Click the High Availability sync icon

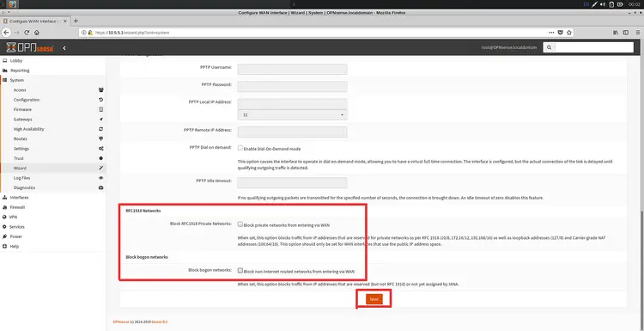tap(101, 129)
